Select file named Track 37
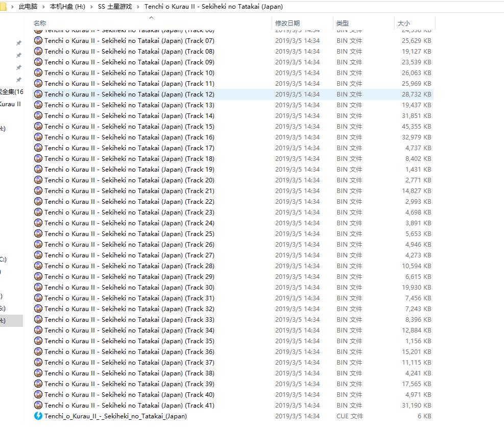The height and width of the screenshot is (427, 504). coord(129,362)
